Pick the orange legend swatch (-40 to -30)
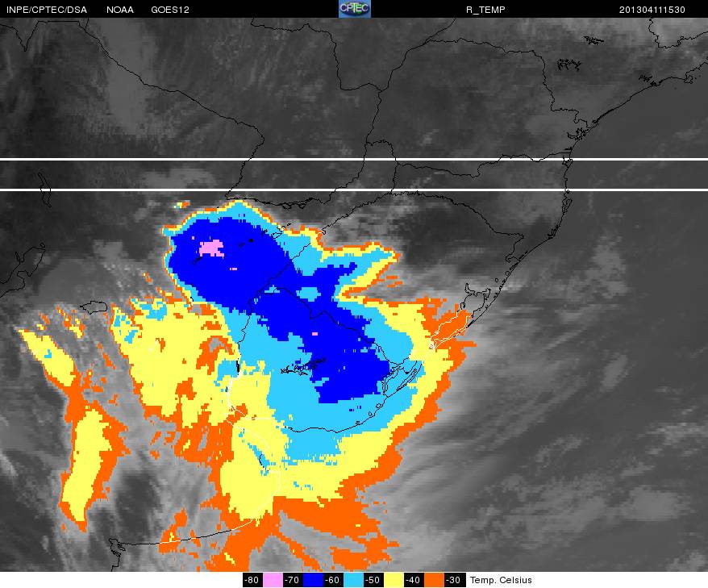The width and height of the screenshot is (708, 588). tap(433, 580)
